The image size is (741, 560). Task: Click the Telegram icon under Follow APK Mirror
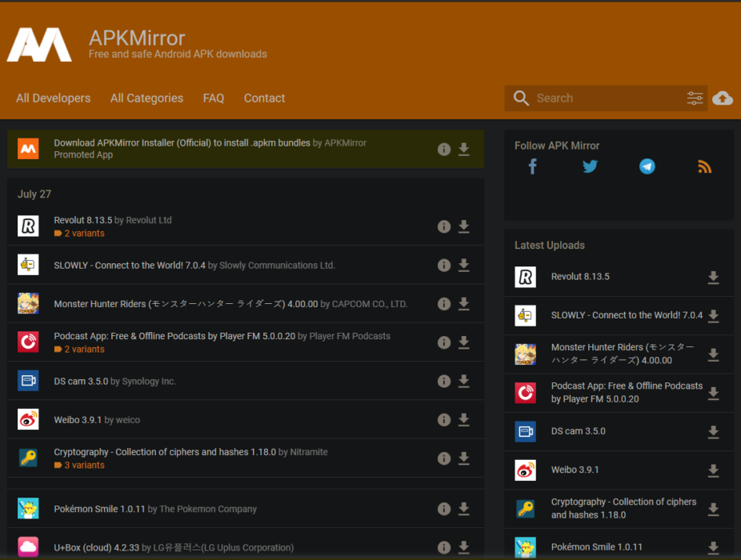647,166
